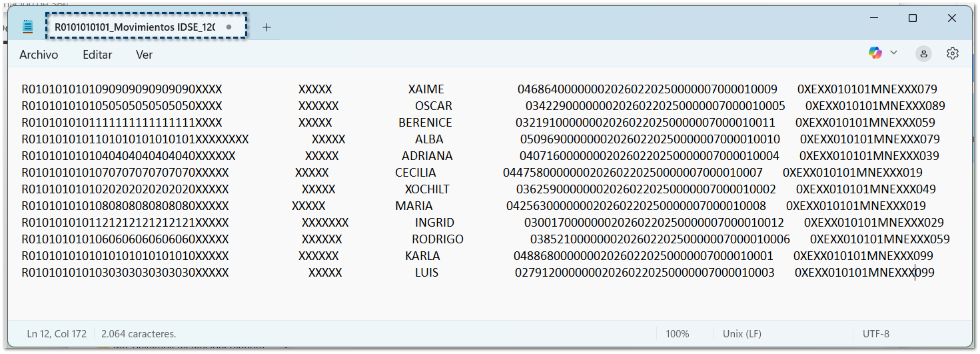Screen dimensions: 980x354
Task: Expand the Copilot dropdown chevron
Action: pos(894,53)
